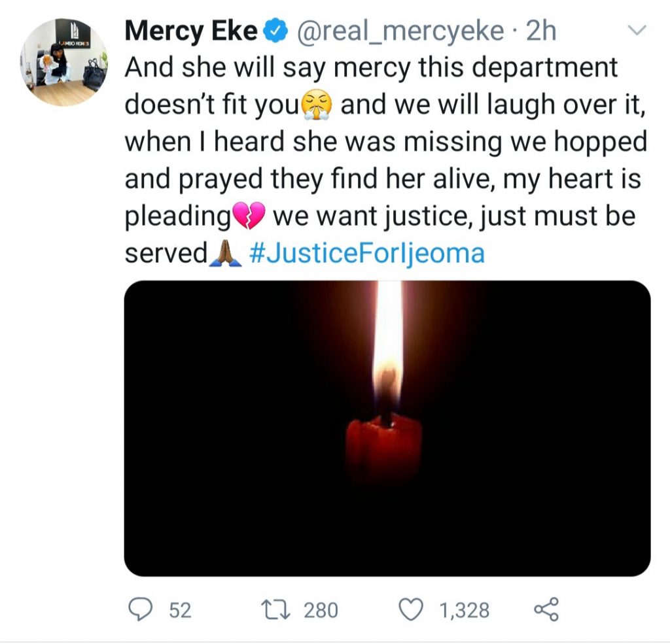Click the huffing face emoji
This screenshot has height=644, width=670.
[317, 105]
